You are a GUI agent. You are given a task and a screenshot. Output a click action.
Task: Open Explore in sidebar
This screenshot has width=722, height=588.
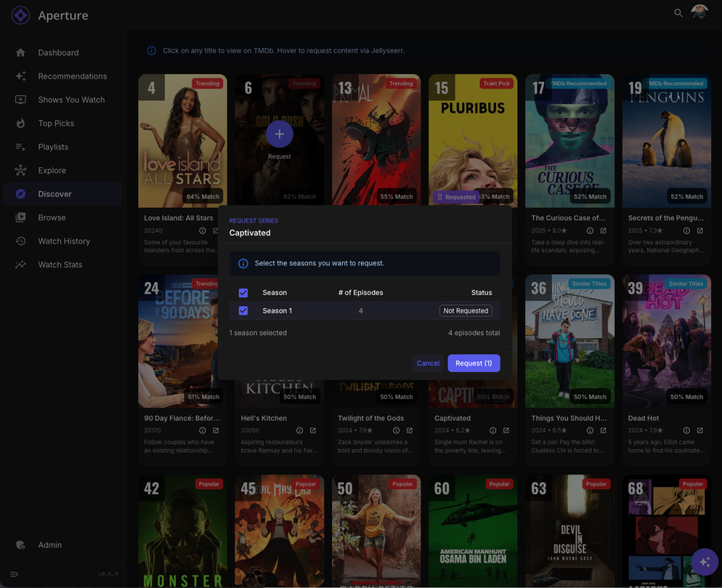63,170
